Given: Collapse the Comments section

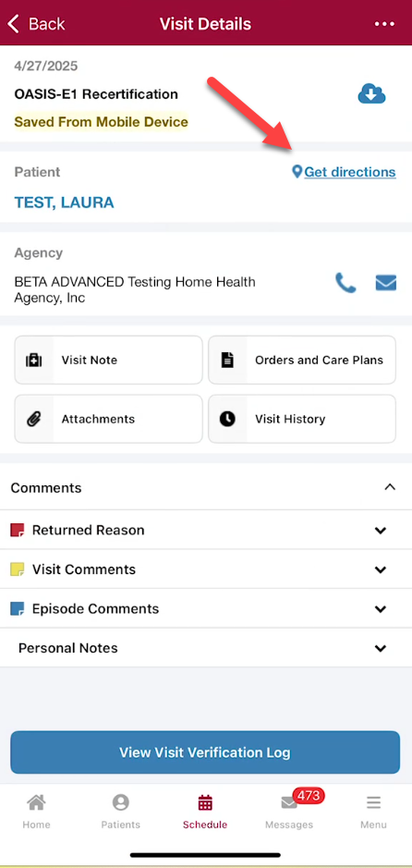Looking at the screenshot, I should point(390,487).
